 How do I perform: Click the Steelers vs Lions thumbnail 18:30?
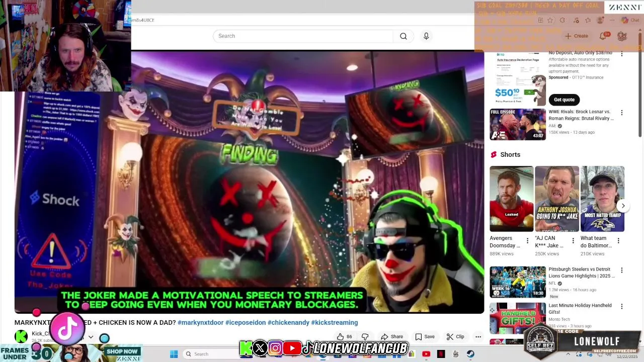pos(518,282)
